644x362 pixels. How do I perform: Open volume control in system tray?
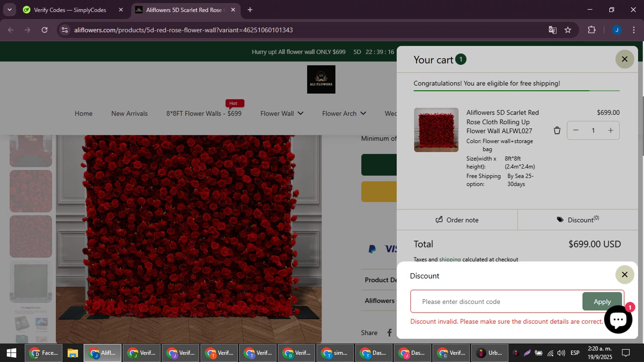pyautogui.click(x=561, y=353)
